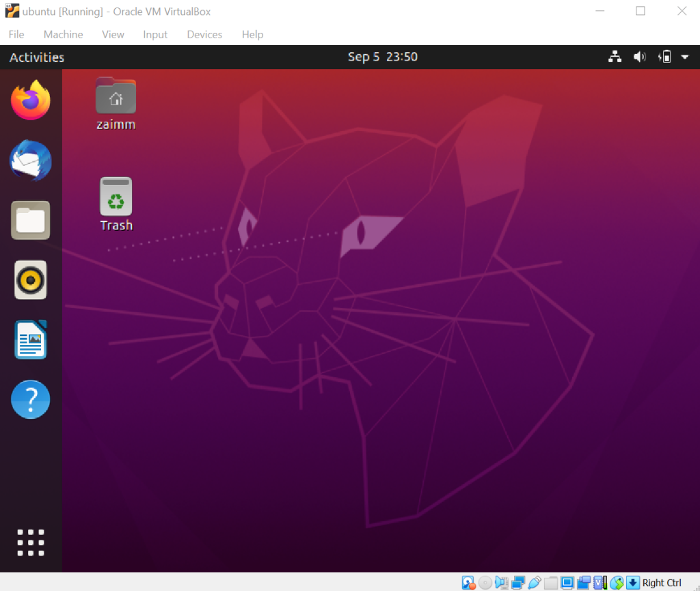Viewport: 700px width, 591px height.
Task: Open the Ubuntu Help icon
Action: coord(31,399)
